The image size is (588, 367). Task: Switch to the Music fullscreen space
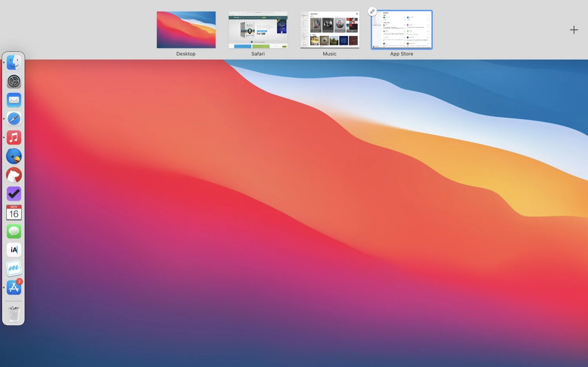[330, 30]
